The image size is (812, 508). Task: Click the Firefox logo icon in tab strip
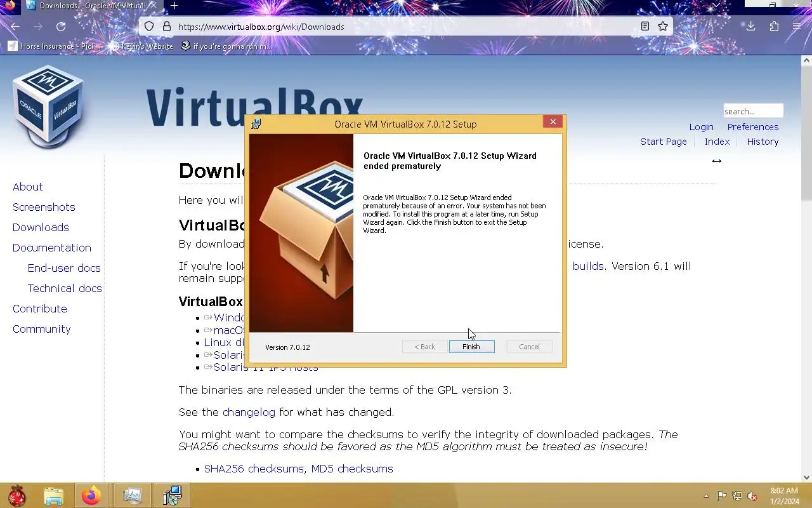9,5
